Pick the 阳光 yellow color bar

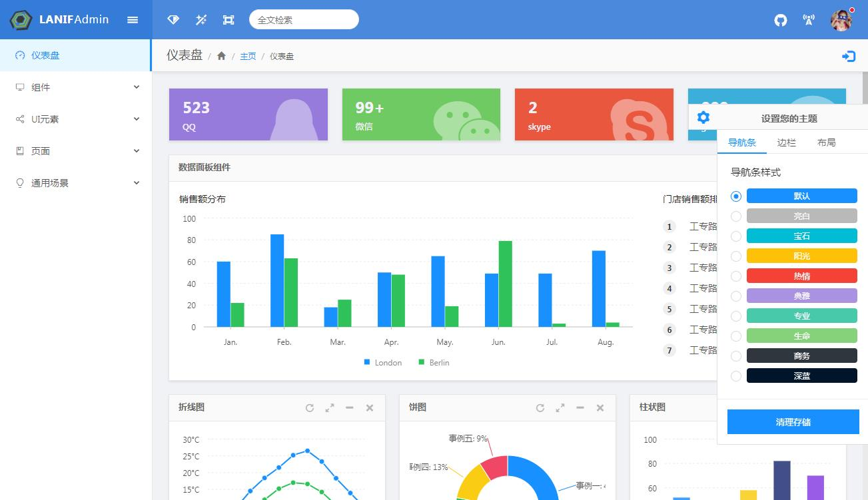tap(802, 256)
